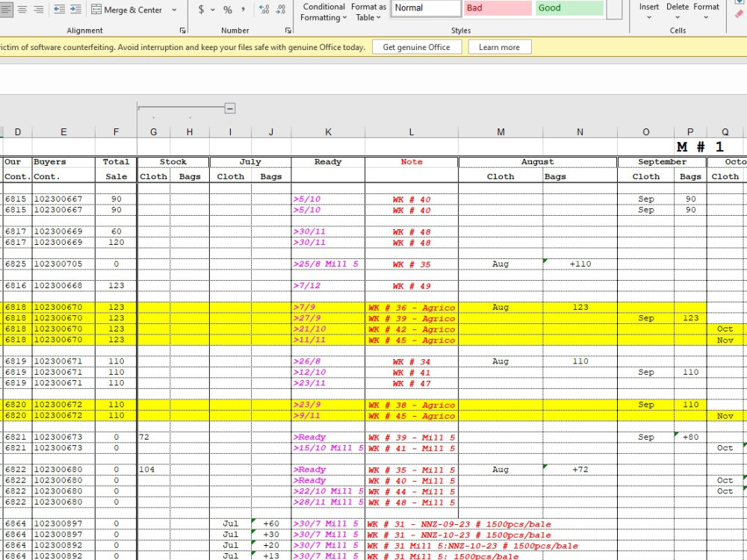The image size is (747, 560).
Task: Select the '>7/12' Ready cell
Action: click(x=328, y=286)
